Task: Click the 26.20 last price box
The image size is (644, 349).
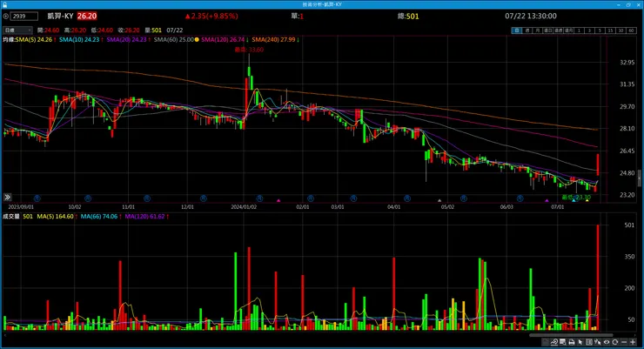Action: pyautogui.click(x=87, y=17)
